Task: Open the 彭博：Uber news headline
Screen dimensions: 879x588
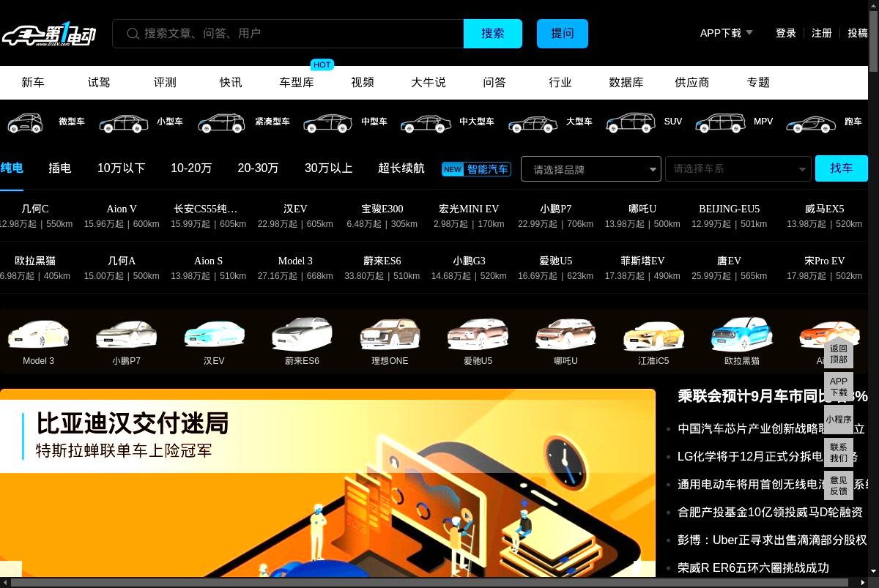Action: tap(772, 540)
